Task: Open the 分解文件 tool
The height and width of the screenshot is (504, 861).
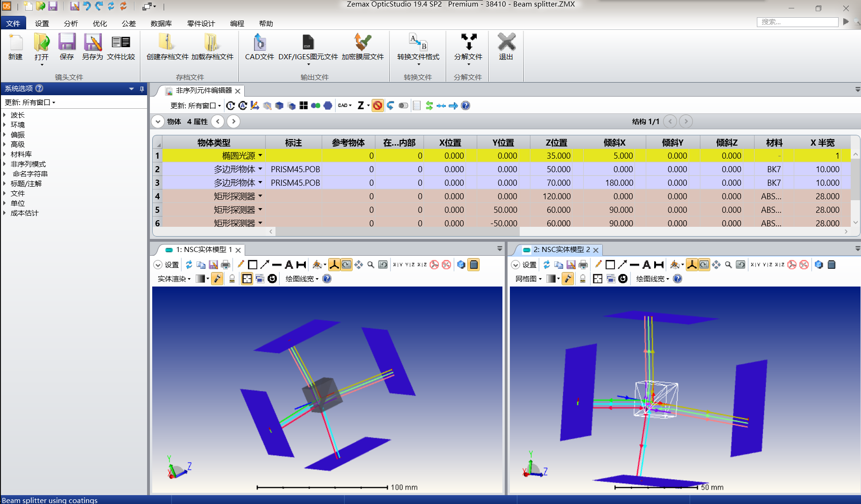Action: [468, 47]
